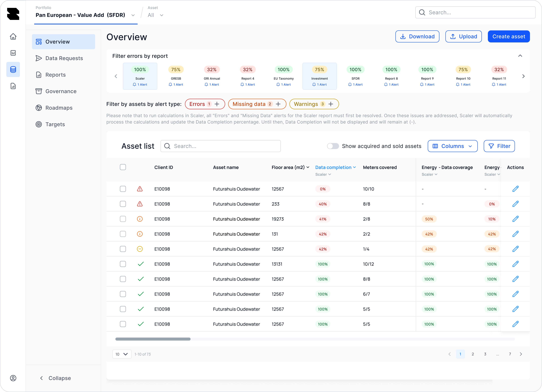This screenshot has width=542, height=392.
Task: Check the checkbox for the 0% completion row
Action: click(123, 189)
